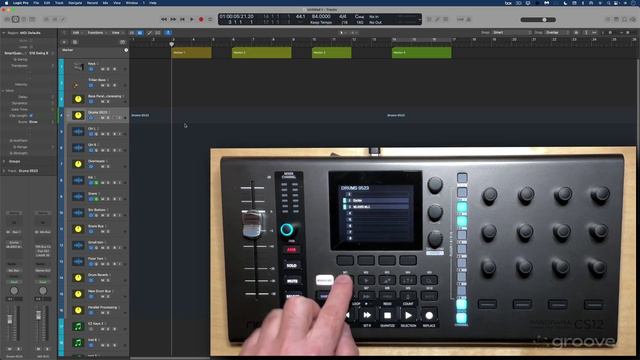Click the left channel strip volume fader

coord(10,320)
